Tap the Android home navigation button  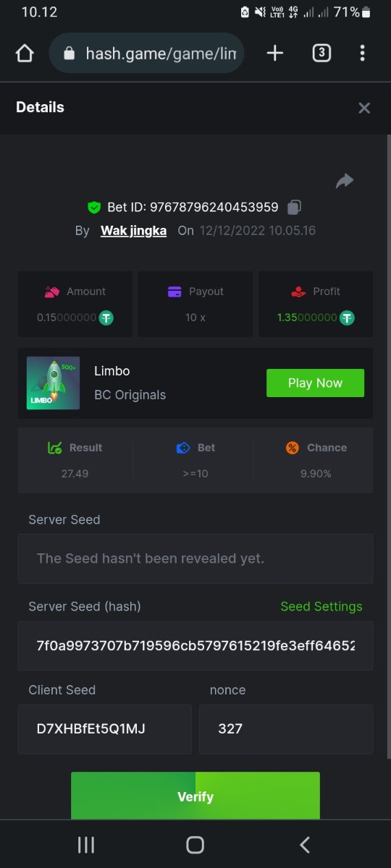[x=195, y=845]
